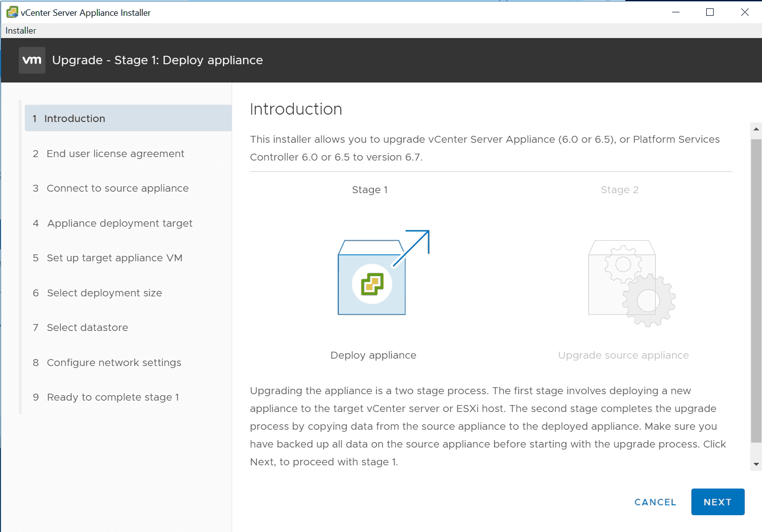Click the Upgrade source appliance caption
Viewport: 762px width, 532px height.
[x=623, y=355]
